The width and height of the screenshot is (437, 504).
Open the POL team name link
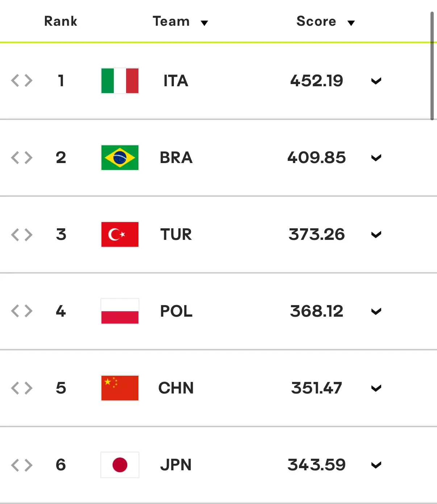click(x=176, y=311)
